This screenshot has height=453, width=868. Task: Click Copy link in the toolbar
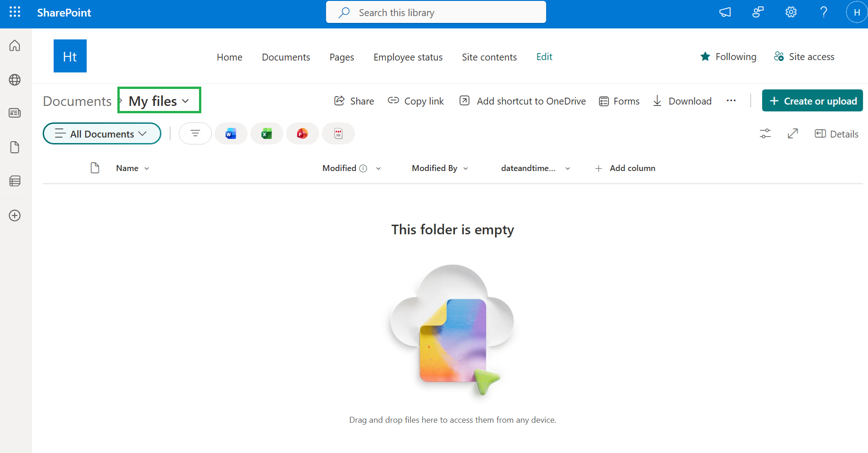pyautogui.click(x=416, y=101)
